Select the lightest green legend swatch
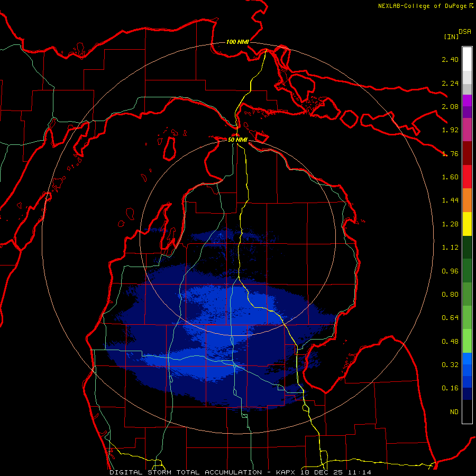 (467, 341)
